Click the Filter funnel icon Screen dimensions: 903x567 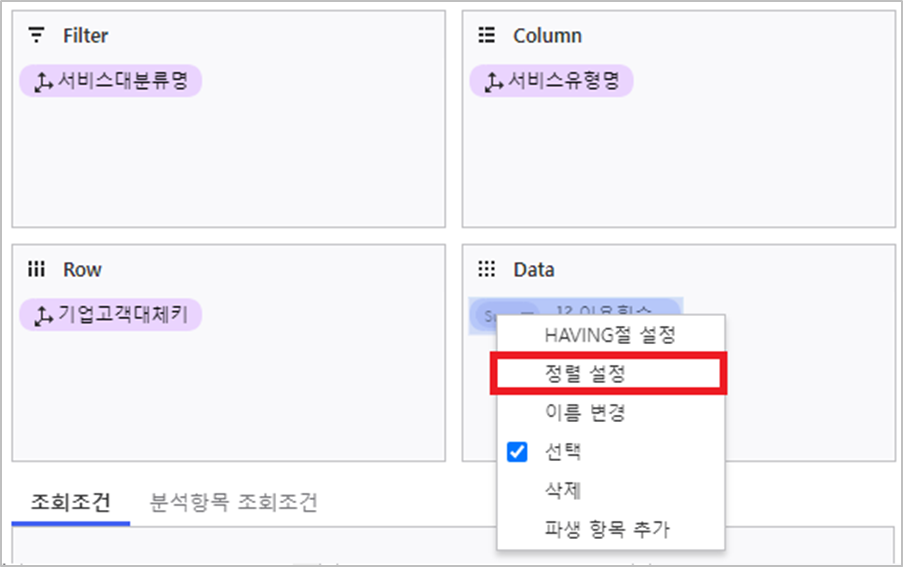coord(37,36)
